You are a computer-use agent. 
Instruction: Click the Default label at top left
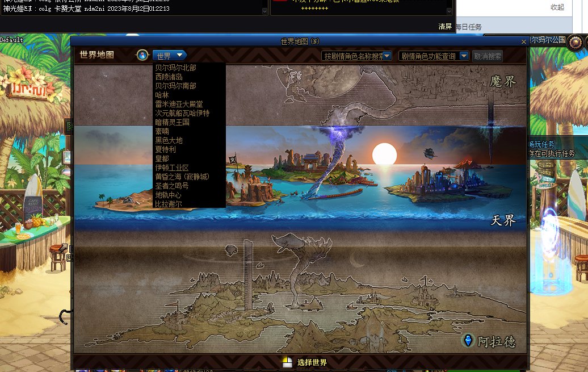[x=11, y=39]
